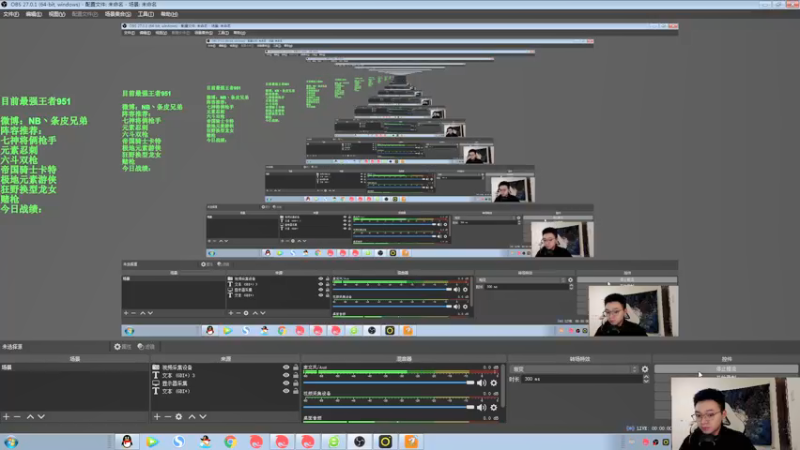Open transition settings gear icon

pos(645,369)
